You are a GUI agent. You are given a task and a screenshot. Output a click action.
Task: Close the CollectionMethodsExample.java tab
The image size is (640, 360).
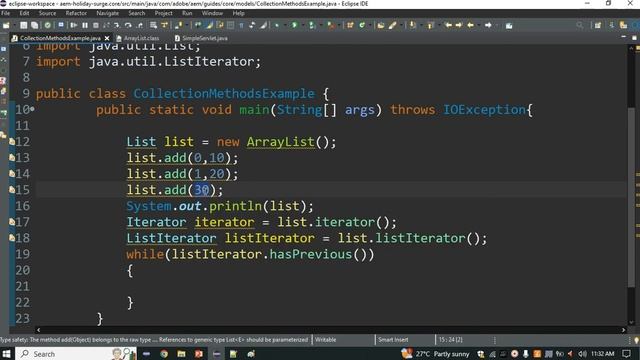click(107, 38)
